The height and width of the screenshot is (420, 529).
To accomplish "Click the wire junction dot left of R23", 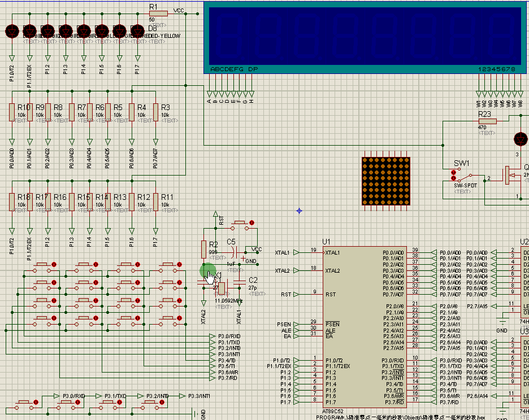I will [443, 145].
